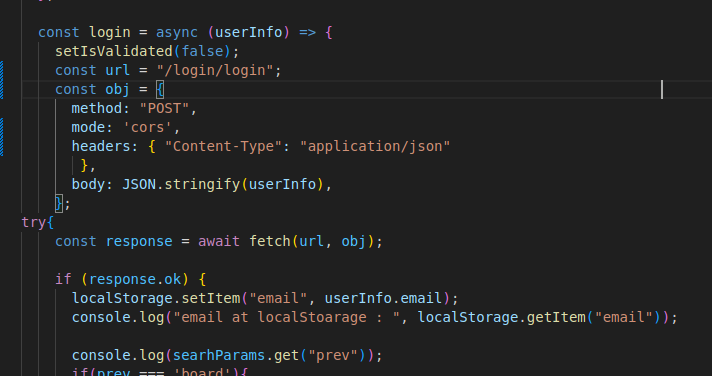This screenshot has width=712, height=376.
Task: Click the 'await' keyword
Action: pyautogui.click(x=219, y=242)
